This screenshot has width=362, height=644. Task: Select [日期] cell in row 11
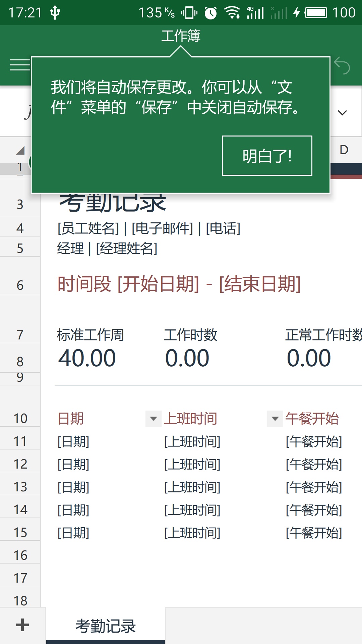(73, 441)
